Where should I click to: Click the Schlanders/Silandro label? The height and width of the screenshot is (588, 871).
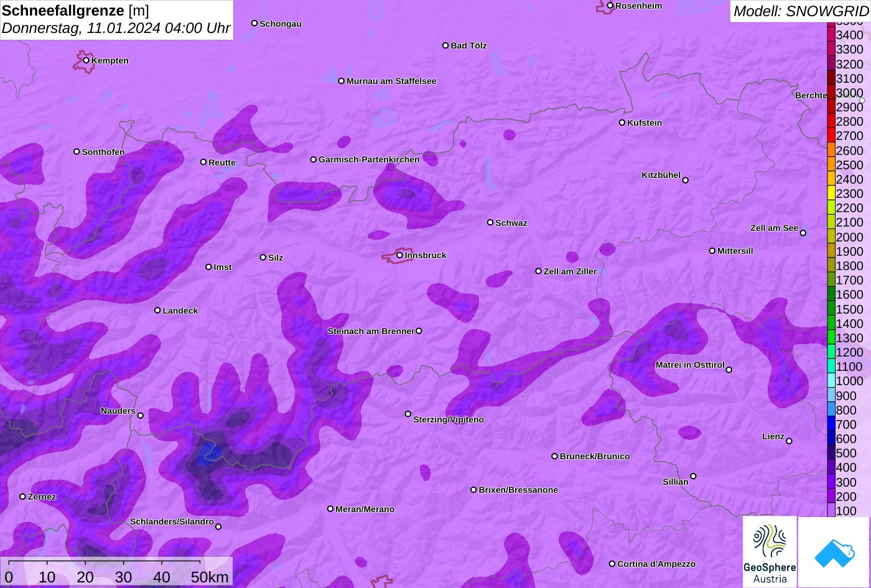coord(172,522)
